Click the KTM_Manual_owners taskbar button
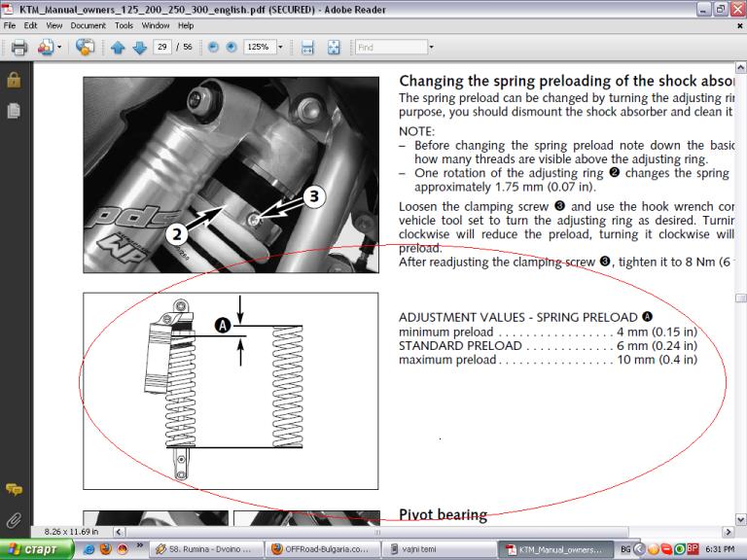This screenshot has height=560, width=747. pos(555,549)
